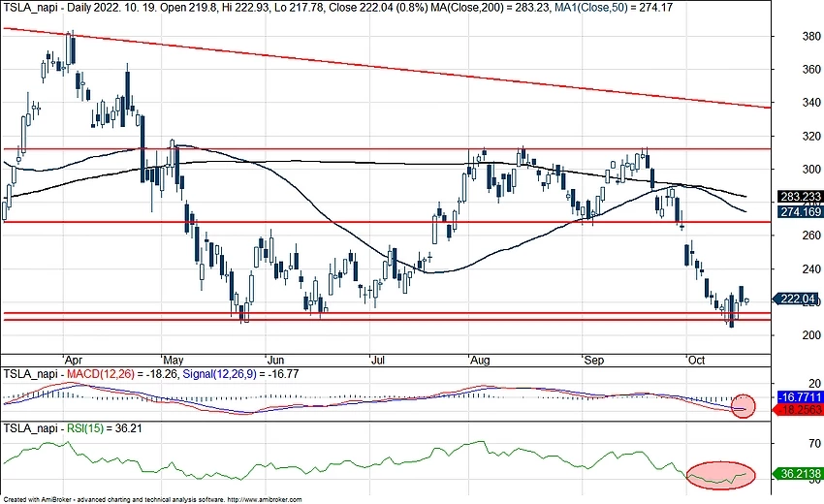Click the Apr month label
Image resolution: width=824 pixels, height=504 pixels.
click(74, 360)
